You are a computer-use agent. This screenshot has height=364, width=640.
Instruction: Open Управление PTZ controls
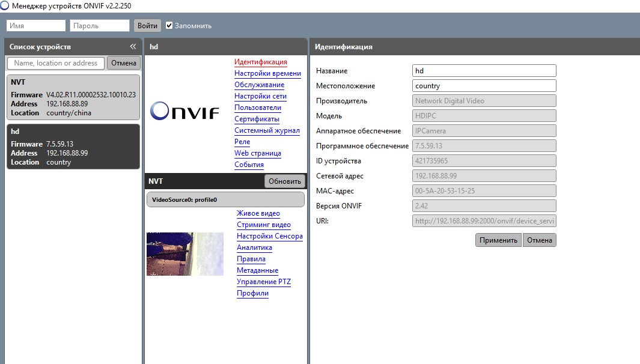point(264,282)
